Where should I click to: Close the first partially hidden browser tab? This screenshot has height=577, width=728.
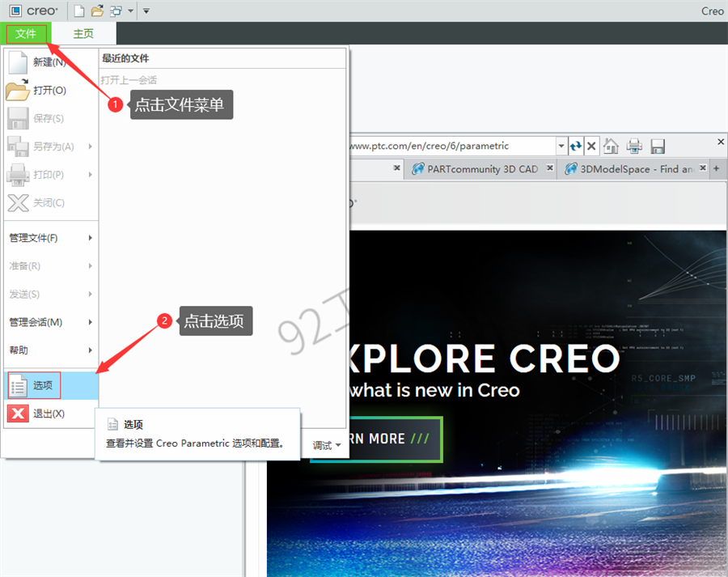point(396,168)
